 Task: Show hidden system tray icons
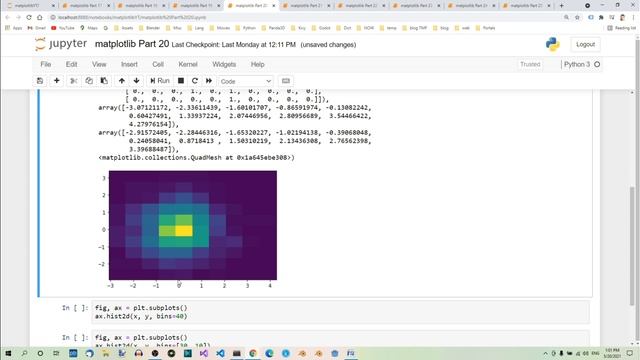(x=546, y=353)
